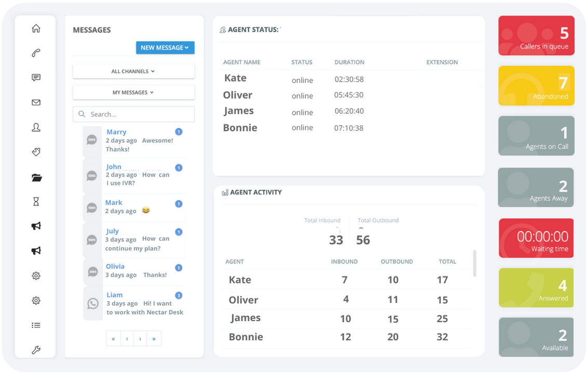Open the Abandoned calls card
This screenshot has height=376, width=588.
[x=536, y=85]
